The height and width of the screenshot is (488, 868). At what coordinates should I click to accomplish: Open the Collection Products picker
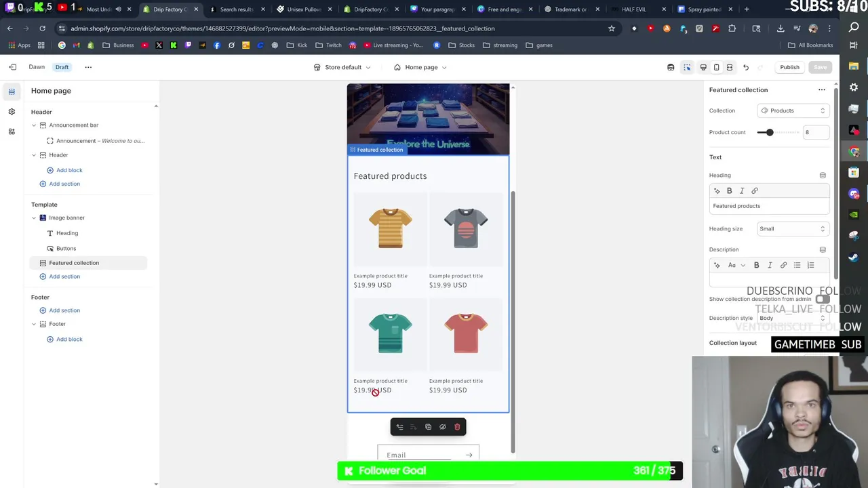point(793,110)
